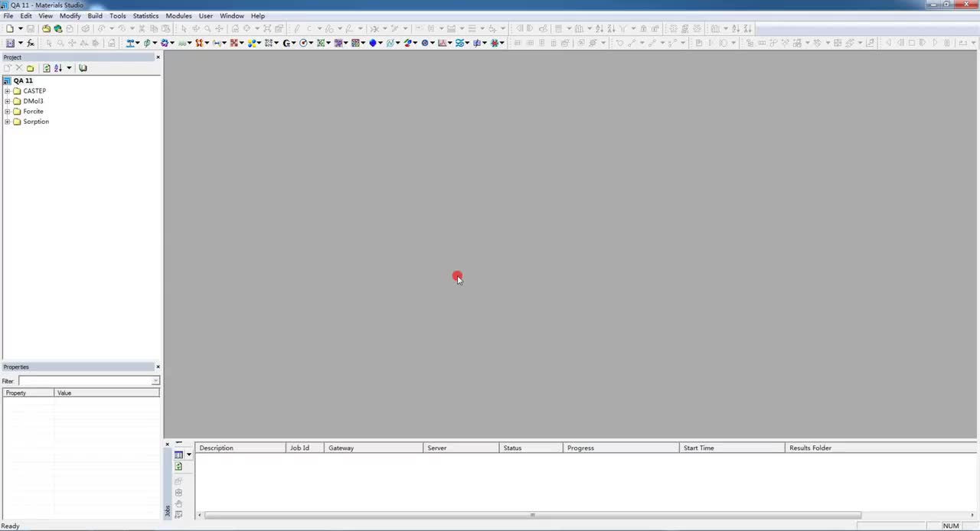Click the fx function icon
The width and height of the screenshot is (980, 531).
coord(31,43)
